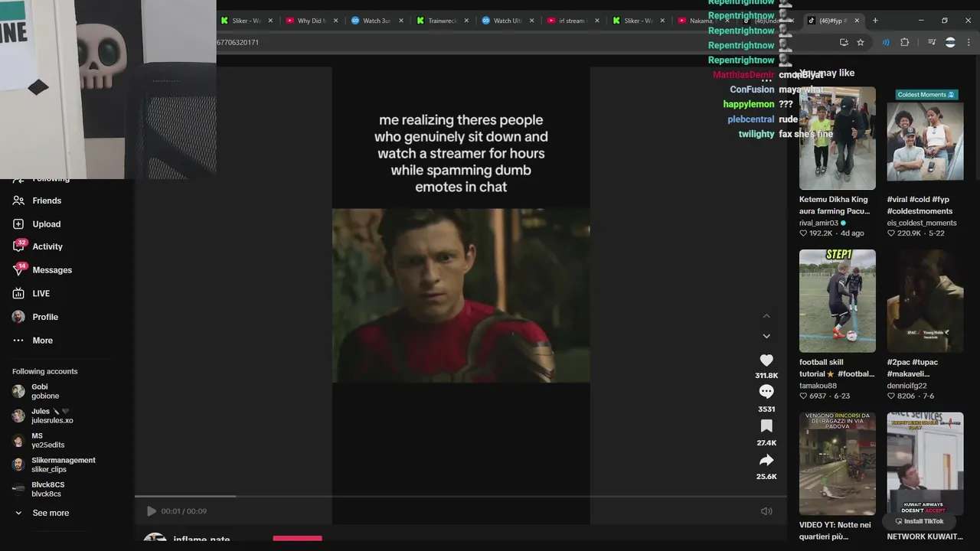Click football skill tutorial caption
The image size is (980, 551).
(x=837, y=368)
